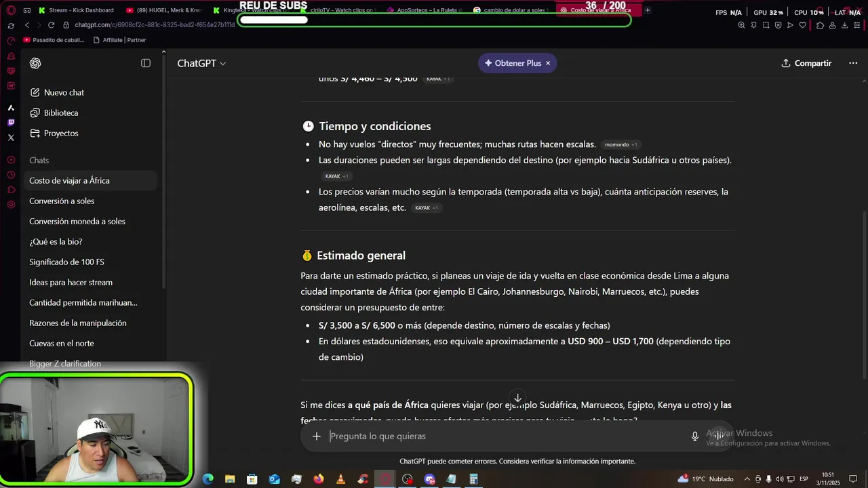868x488 pixels.
Task: Open chat 'Significado de 100 FS'
Action: pyautogui.click(x=91, y=262)
